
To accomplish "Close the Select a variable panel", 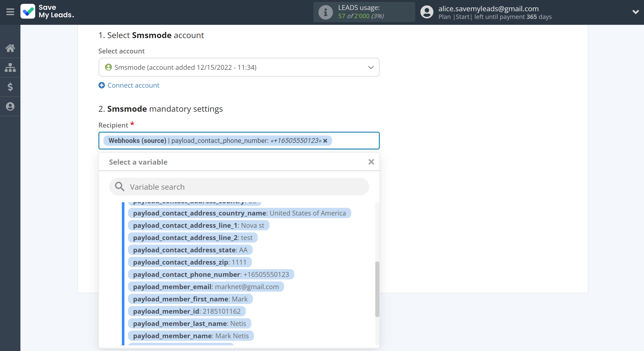I will 371,162.
